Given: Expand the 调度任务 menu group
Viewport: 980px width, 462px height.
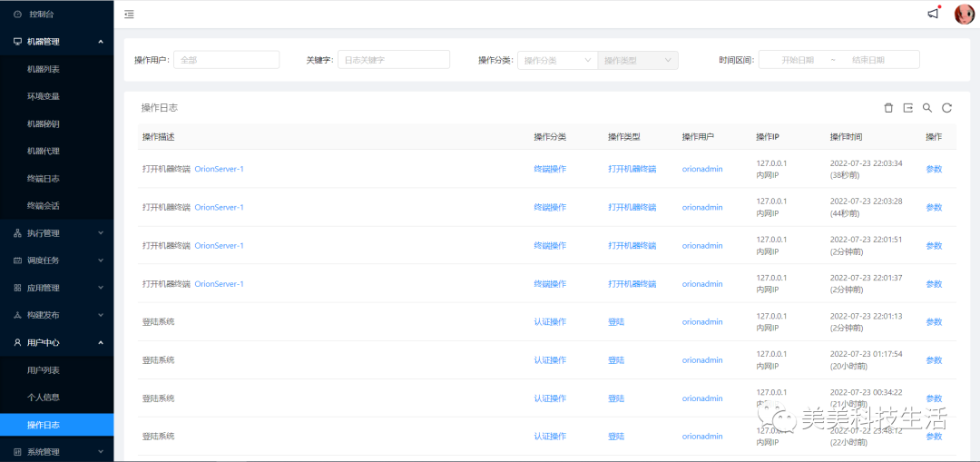Looking at the screenshot, I should coord(57,260).
